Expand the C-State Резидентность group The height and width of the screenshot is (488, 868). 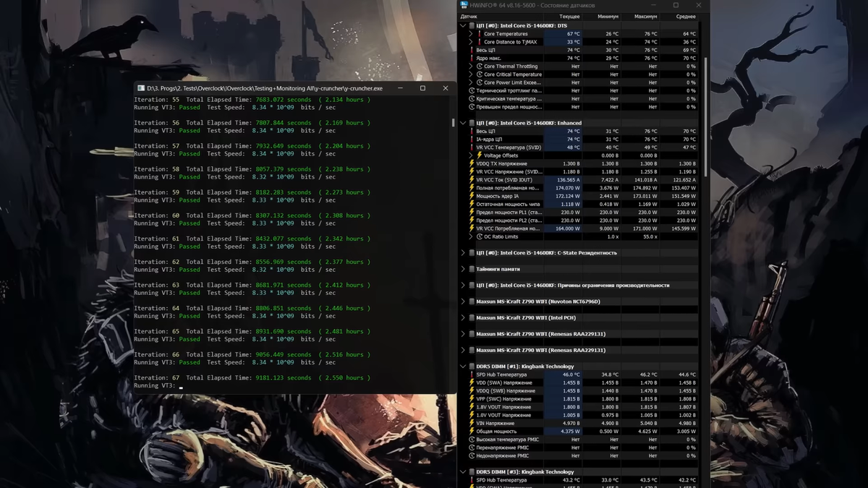tap(464, 253)
